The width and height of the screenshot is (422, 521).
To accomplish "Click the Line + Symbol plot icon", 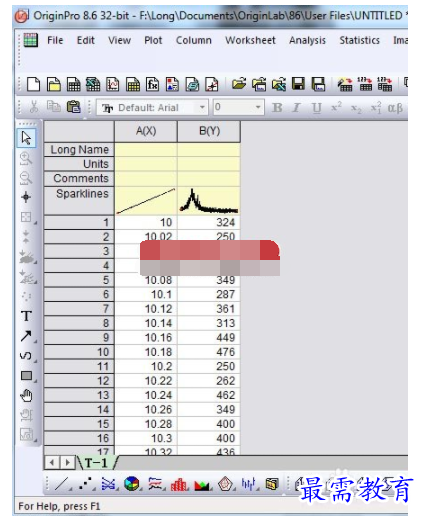I will (x=108, y=484).
